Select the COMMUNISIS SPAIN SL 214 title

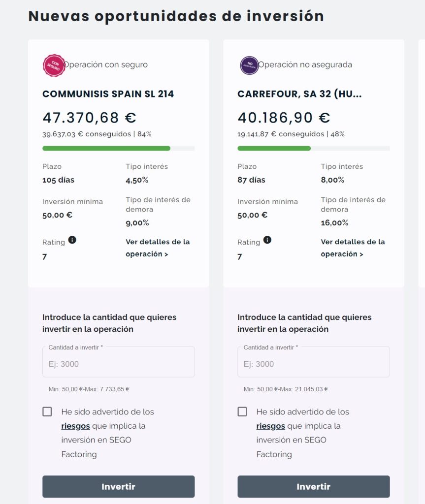coord(108,94)
